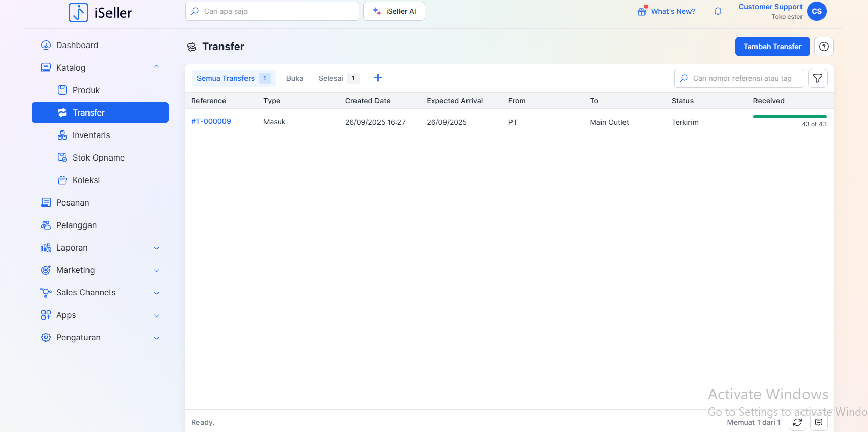Switch to the Buka tab
Screen dimensions: 868x432
(295, 78)
